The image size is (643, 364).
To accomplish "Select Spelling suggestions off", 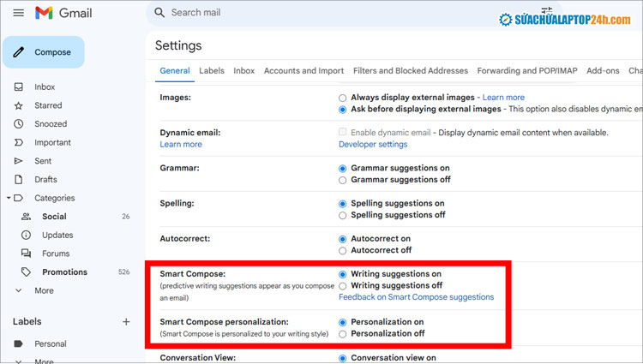I will point(342,215).
